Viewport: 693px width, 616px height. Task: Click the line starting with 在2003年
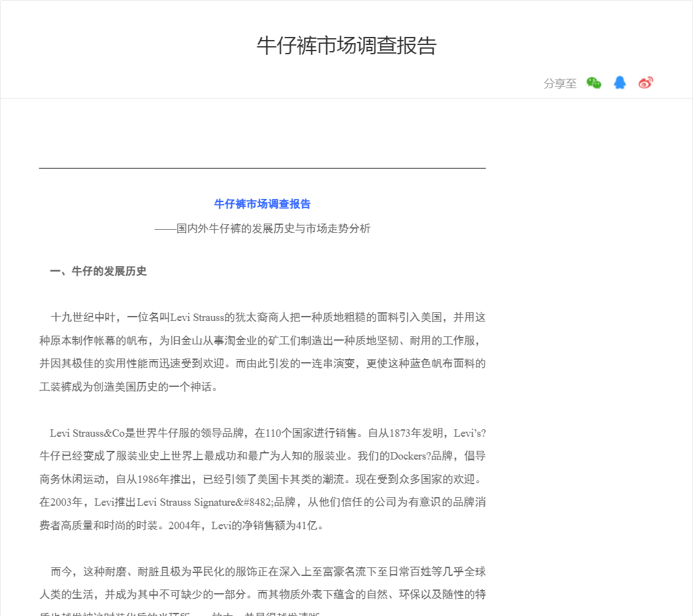tap(262, 503)
